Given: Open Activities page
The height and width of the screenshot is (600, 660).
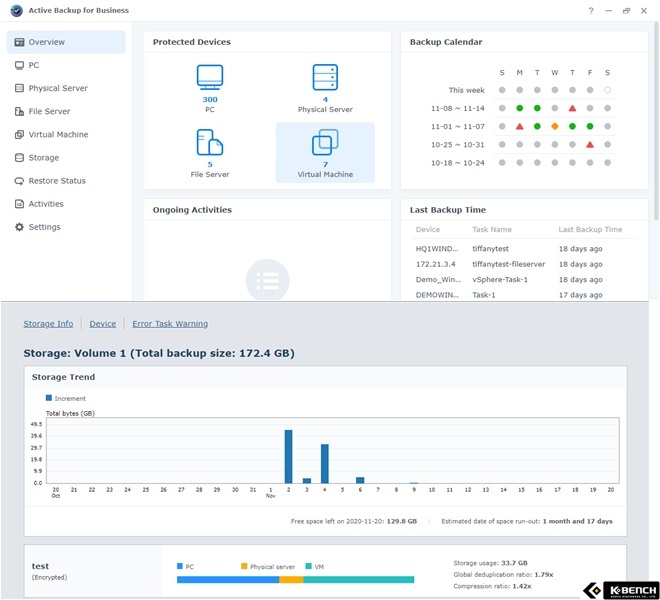Looking at the screenshot, I should [x=66, y=204].
